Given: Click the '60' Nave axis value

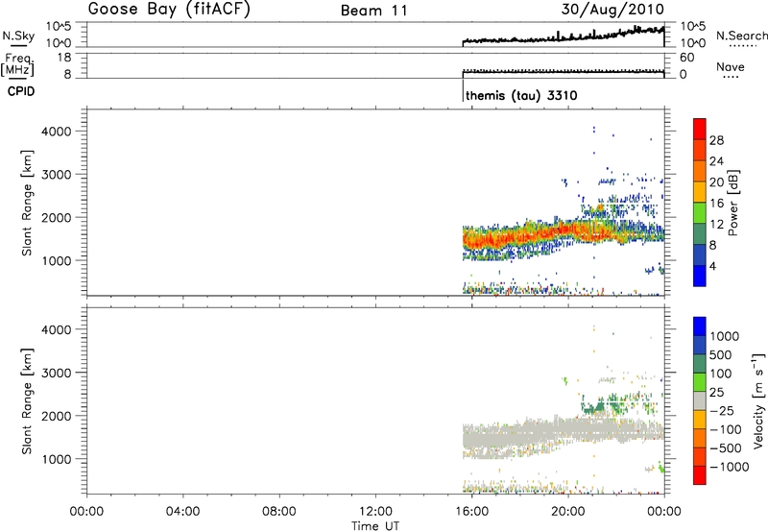Looking at the screenshot, I should click(x=687, y=58).
